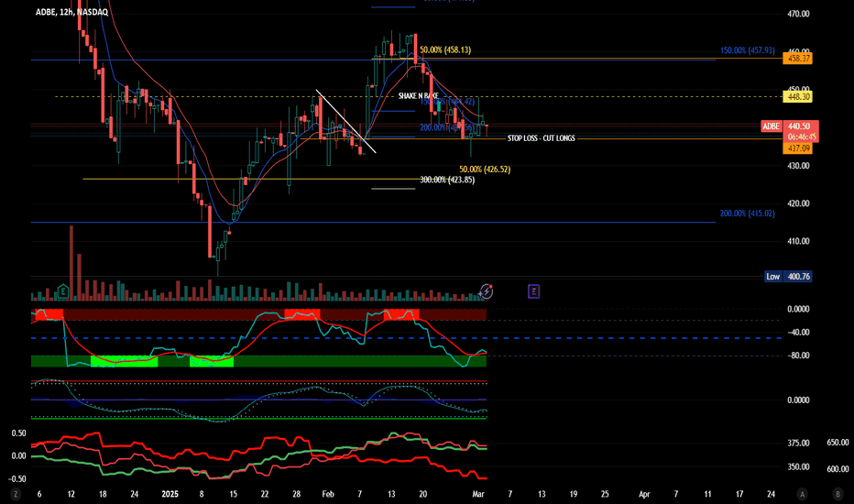Click the date 15 on the time axis

point(233,494)
